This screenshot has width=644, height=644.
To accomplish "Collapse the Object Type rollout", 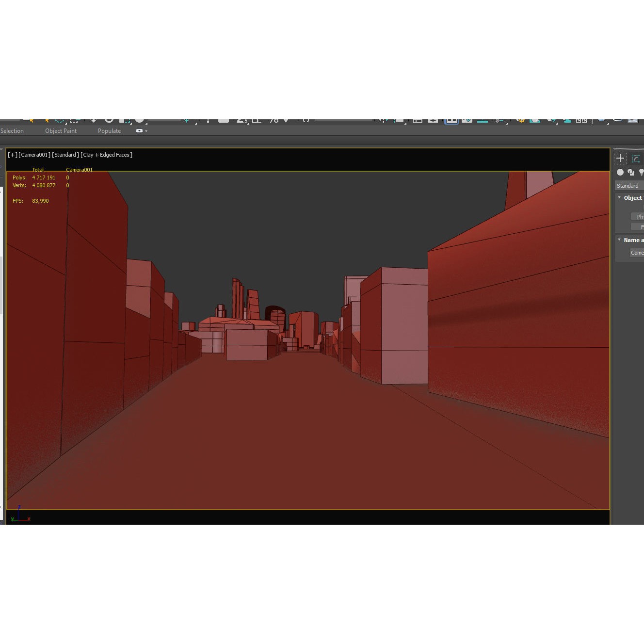I will [619, 197].
